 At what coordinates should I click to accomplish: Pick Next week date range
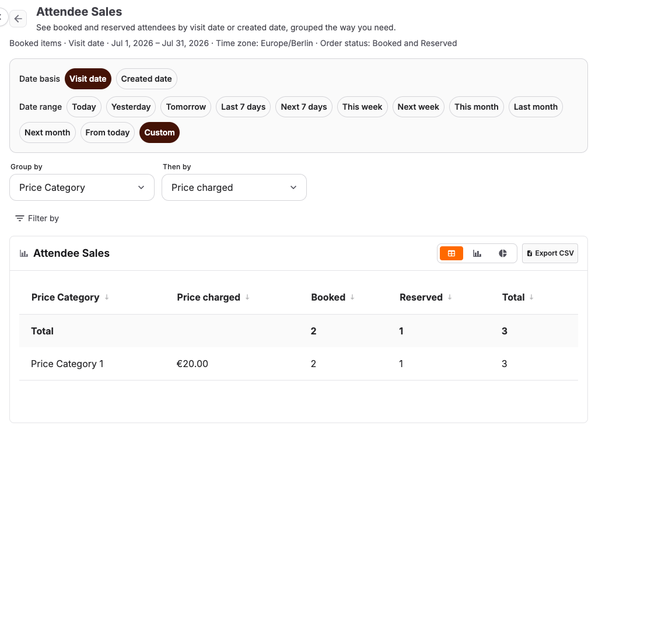418,107
